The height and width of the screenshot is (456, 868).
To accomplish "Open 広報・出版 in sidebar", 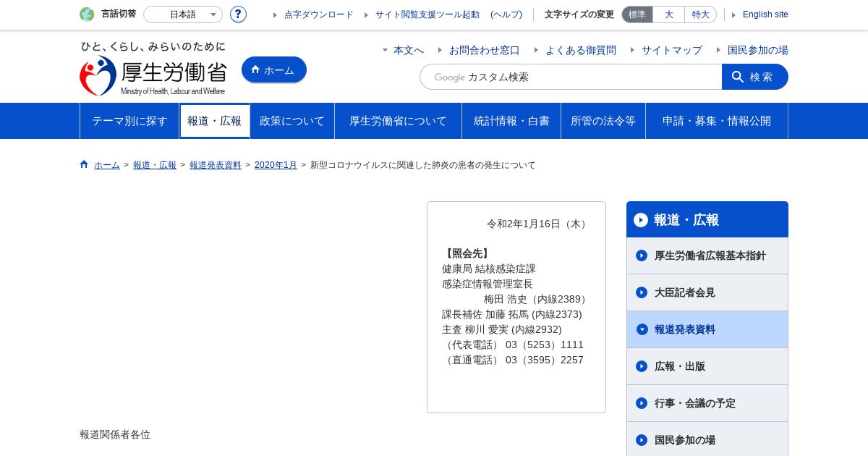I will 707,366.
